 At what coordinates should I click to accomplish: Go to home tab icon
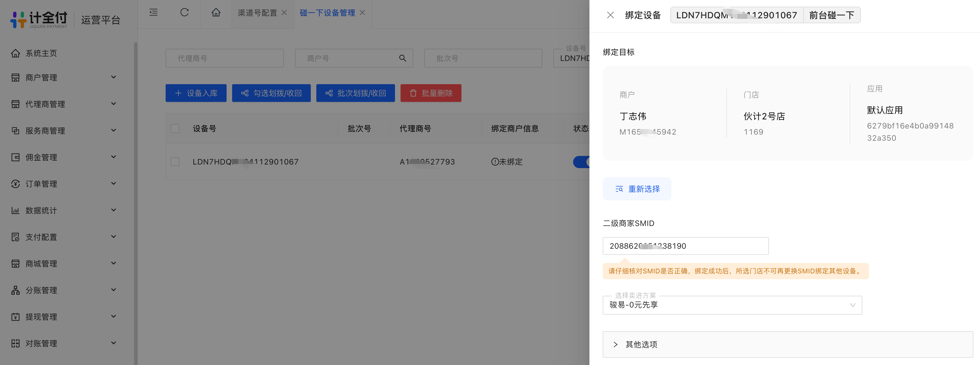click(216, 12)
